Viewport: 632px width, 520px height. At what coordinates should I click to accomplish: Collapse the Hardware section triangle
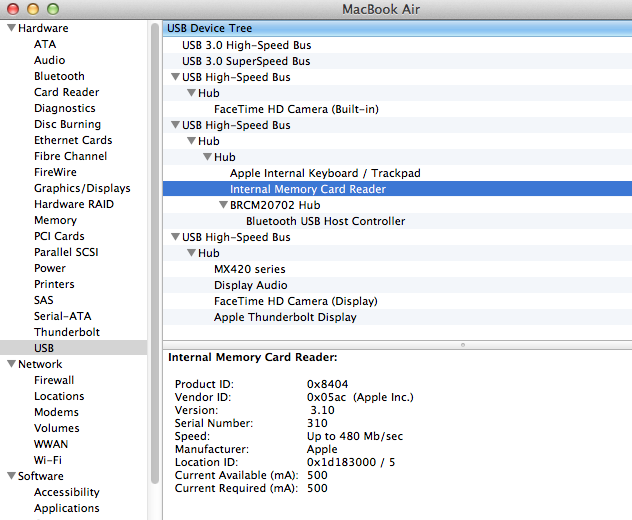point(11,28)
